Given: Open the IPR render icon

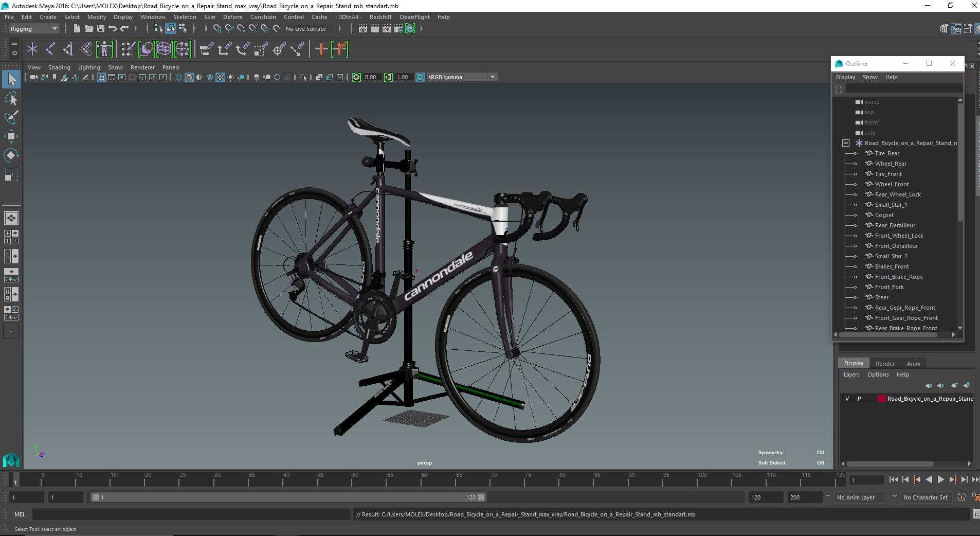Looking at the screenshot, I should tap(387, 29).
